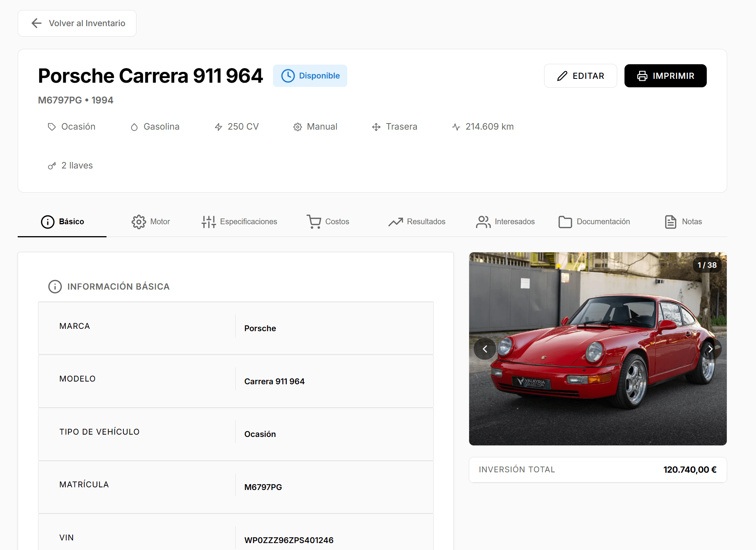Click the lightning bolt icon beside 250 CV
756x550 pixels.
[x=218, y=127]
